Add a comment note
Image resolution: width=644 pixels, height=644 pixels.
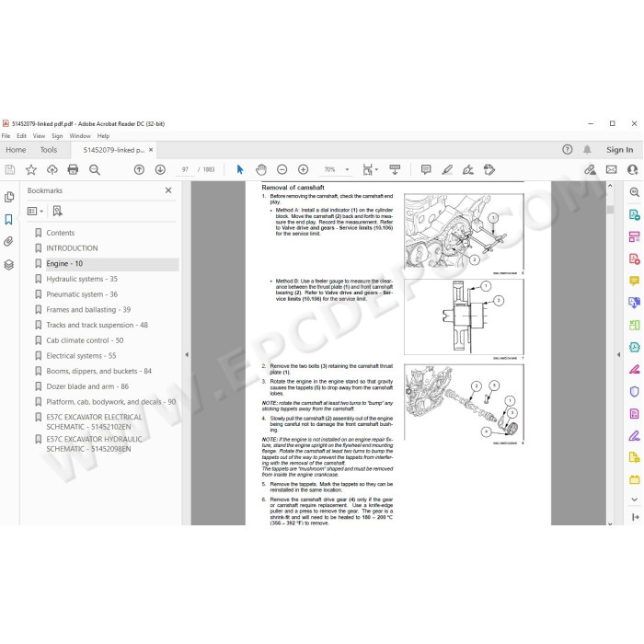[x=426, y=169]
